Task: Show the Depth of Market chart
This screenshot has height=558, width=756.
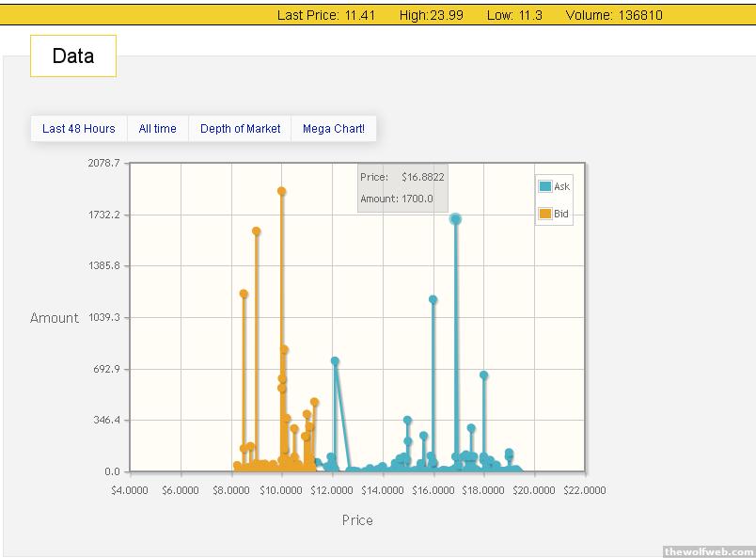Action: 240,129
